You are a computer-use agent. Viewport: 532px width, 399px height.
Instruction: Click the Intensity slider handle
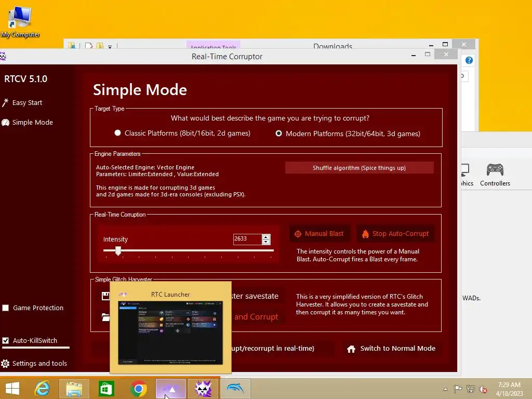coord(118,251)
